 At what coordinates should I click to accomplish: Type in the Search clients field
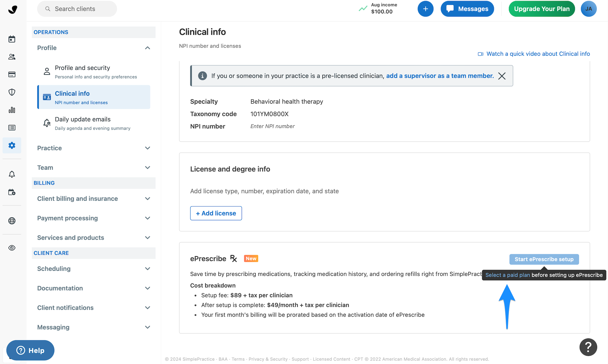point(77,9)
